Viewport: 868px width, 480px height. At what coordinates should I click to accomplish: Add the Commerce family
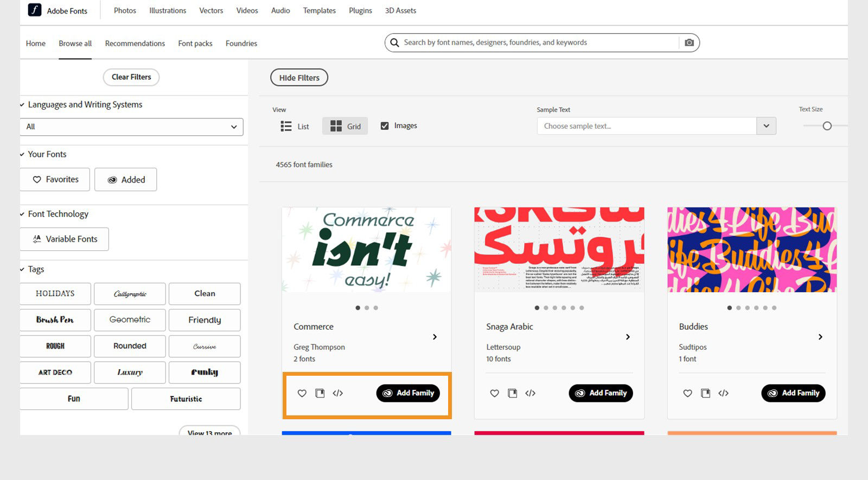(x=409, y=393)
